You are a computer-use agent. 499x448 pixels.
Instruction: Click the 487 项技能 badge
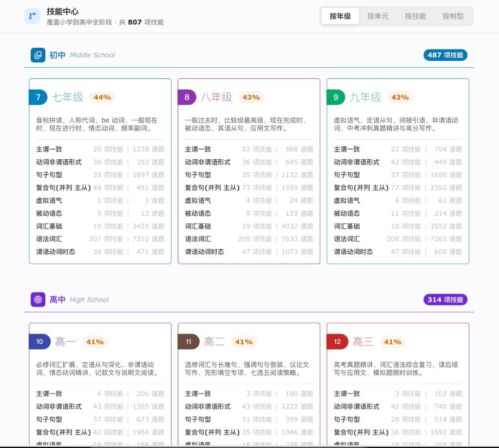coord(445,55)
